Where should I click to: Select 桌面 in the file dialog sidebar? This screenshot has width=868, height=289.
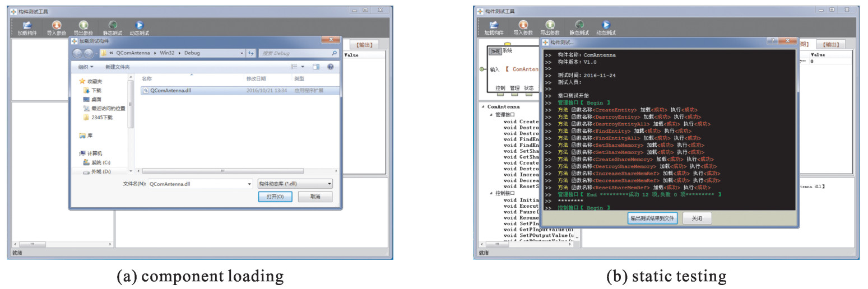(x=96, y=99)
